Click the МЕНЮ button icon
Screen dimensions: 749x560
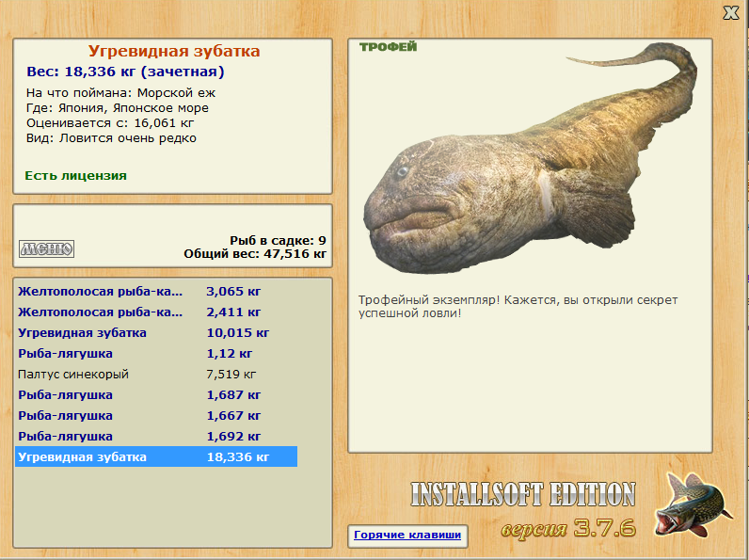[x=46, y=248]
